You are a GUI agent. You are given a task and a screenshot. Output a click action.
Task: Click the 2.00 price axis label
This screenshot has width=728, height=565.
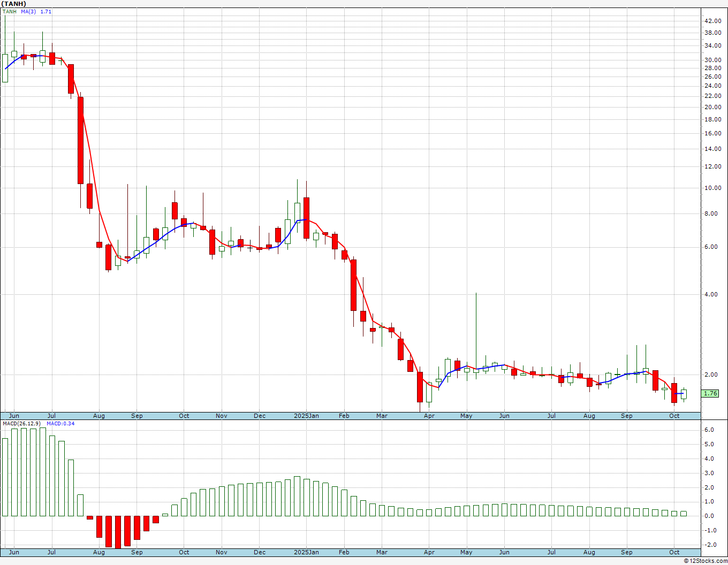(711, 375)
